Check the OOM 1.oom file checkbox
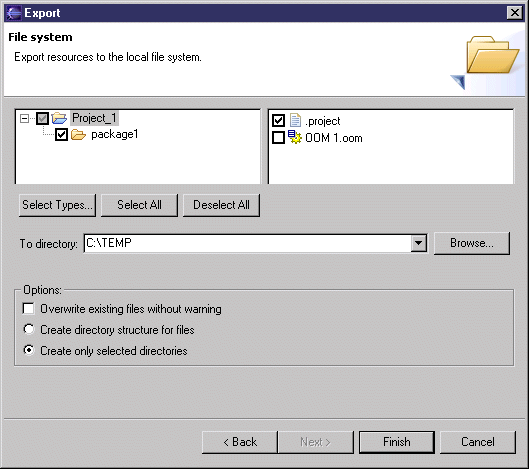This screenshot has height=469, width=529. pyautogui.click(x=278, y=138)
